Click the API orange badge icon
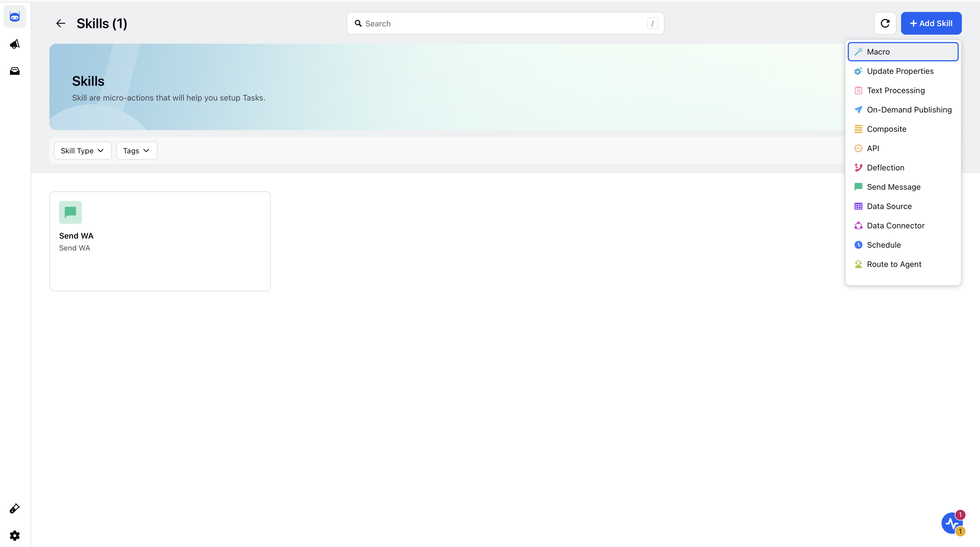This screenshot has width=980, height=547. click(858, 149)
